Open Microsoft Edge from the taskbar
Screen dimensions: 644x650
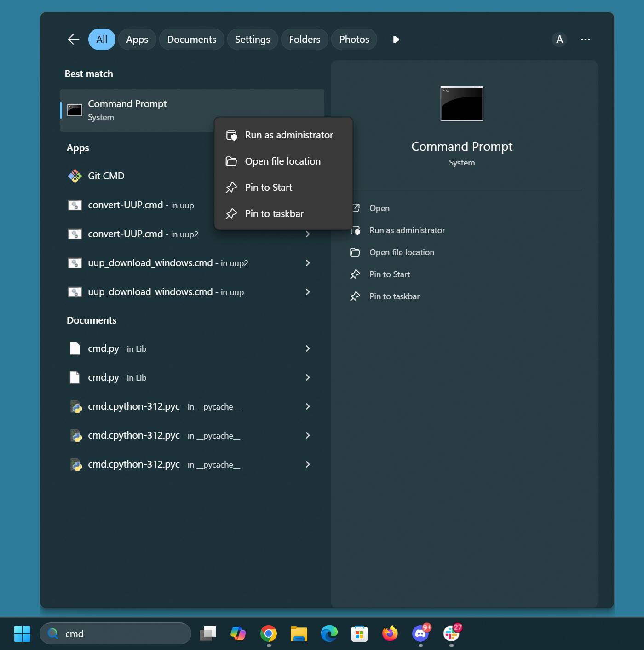(x=329, y=633)
